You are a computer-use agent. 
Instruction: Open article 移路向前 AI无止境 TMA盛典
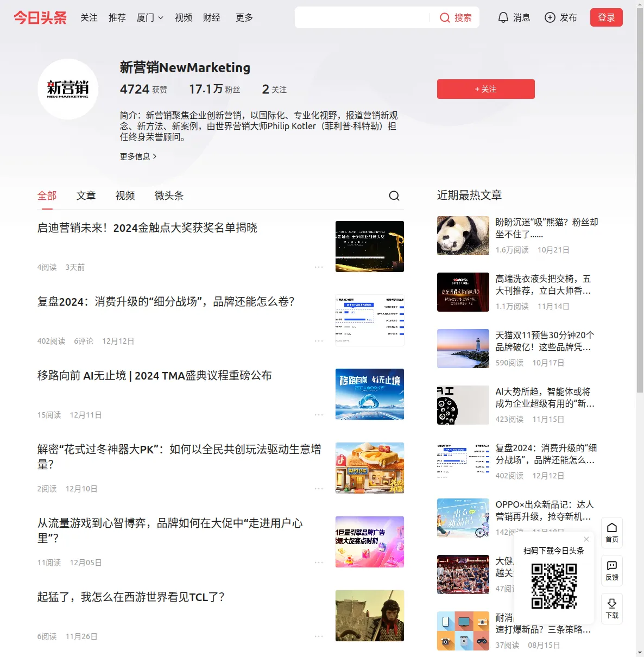click(154, 376)
